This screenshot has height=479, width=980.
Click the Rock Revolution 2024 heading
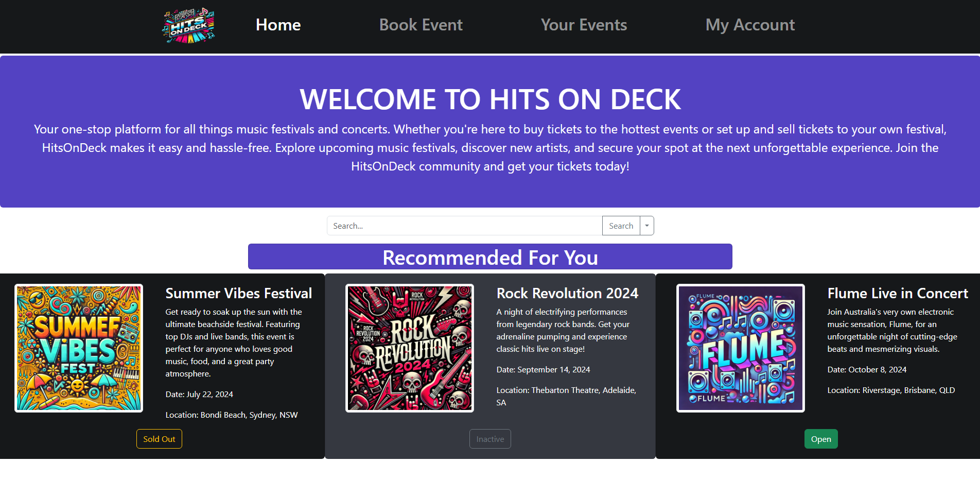click(567, 293)
